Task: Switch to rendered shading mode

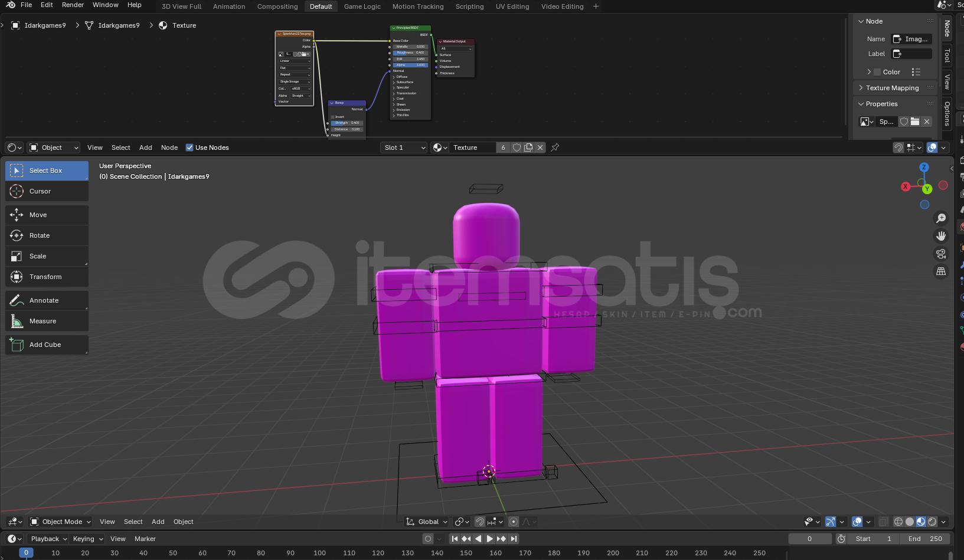Action: pos(932,522)
